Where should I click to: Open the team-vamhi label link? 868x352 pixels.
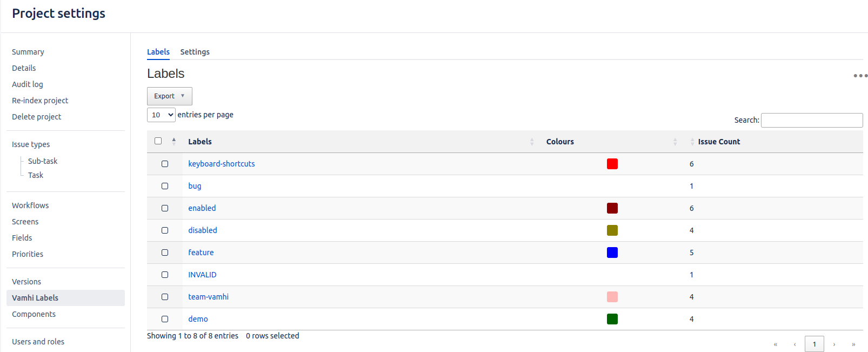click(x=208, y=297)
